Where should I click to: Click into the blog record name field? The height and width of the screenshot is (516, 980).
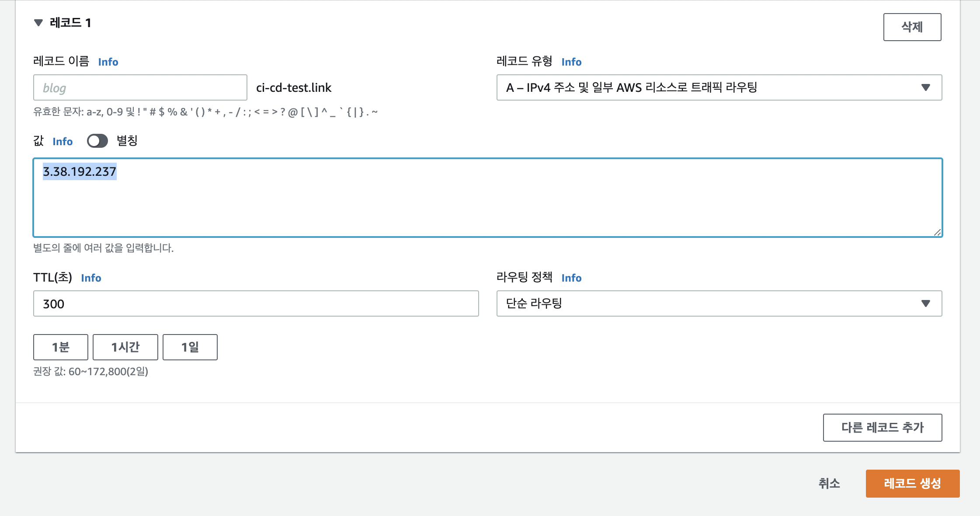pos(140,87)
